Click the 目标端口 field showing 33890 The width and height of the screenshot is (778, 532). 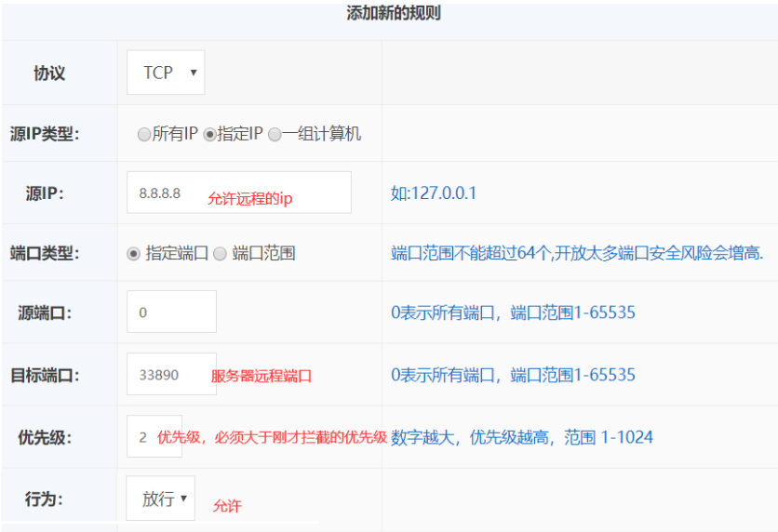click(171, 375)
